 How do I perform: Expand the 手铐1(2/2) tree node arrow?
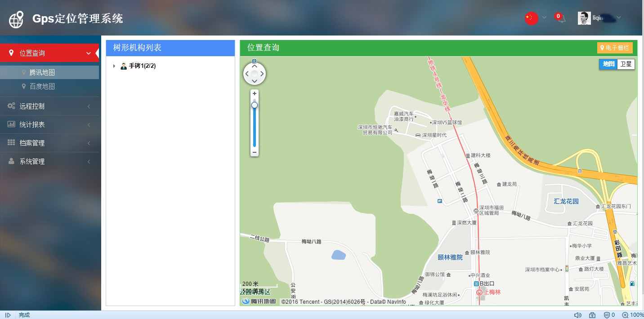(114, 66)
